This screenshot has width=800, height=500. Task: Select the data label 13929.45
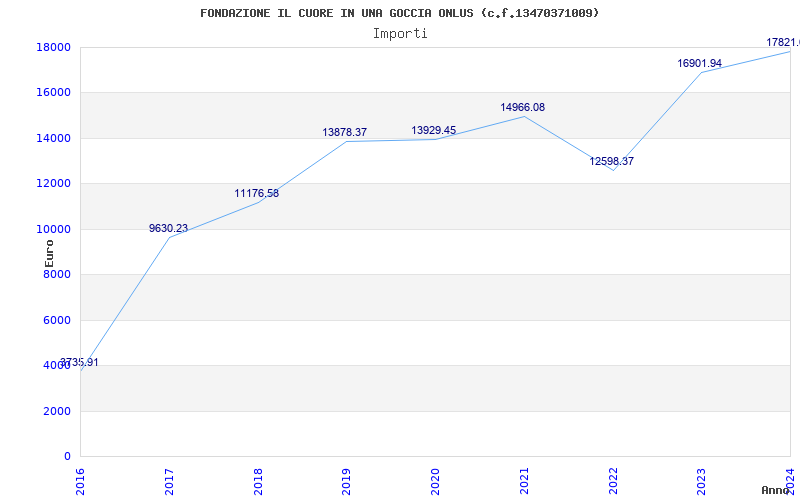pos(434,130)
